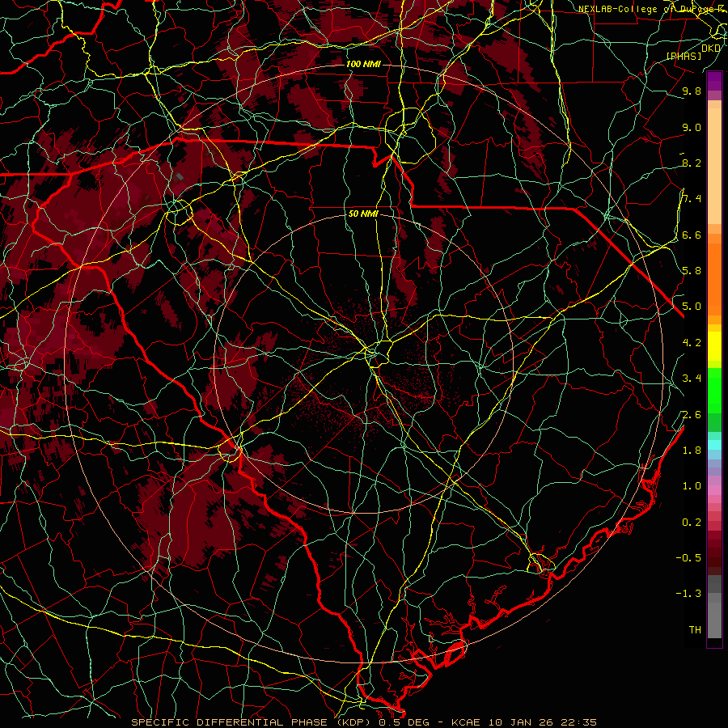Screen dimensions: 728x728
Task: Select the 5.8 scale value
Action: [692, 271]
